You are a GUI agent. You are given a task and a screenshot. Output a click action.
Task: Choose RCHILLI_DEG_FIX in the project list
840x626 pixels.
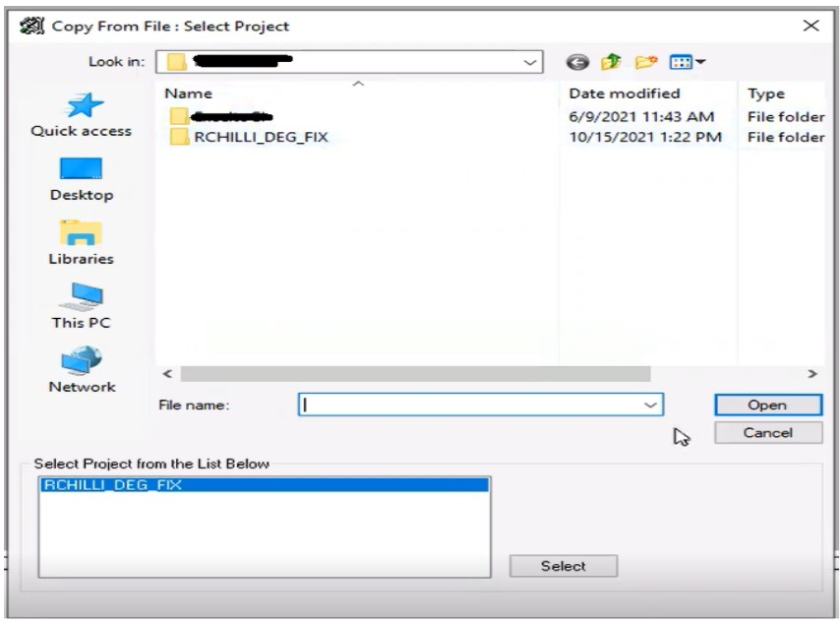click(x=265, y=485)
